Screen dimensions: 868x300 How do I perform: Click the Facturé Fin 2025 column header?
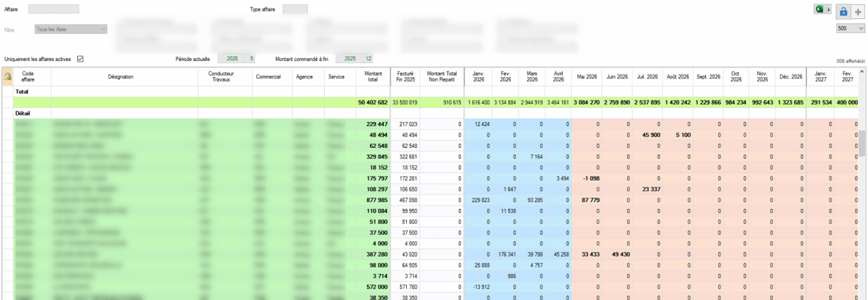click(x=406, y=77)
